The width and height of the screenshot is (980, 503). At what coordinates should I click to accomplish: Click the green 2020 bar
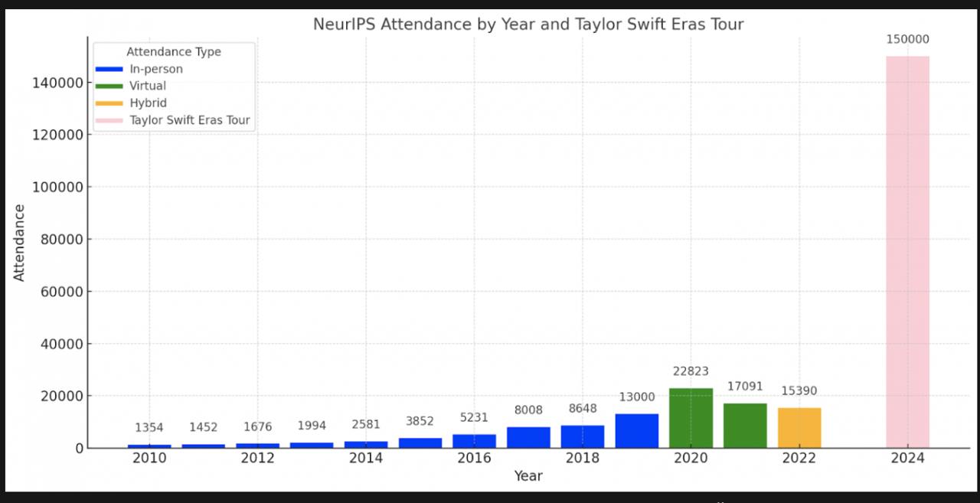coord(691,418)
